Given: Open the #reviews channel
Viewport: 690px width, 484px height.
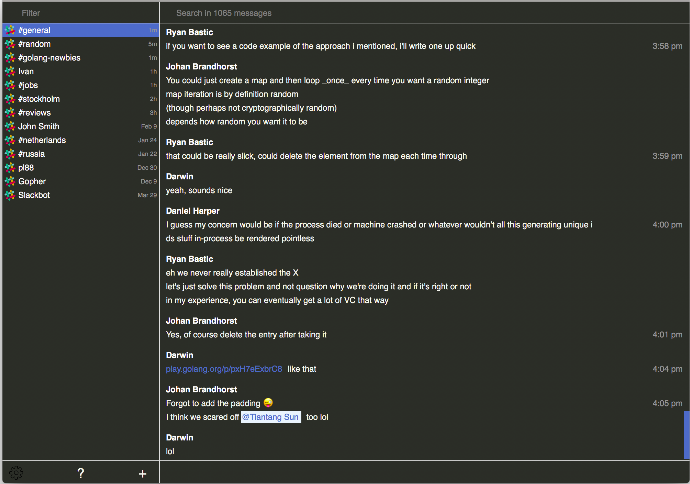Looking at the screenshot, I should (x=34, y=113).
